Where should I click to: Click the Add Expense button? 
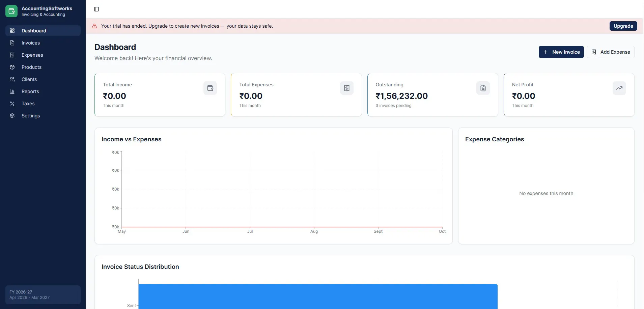pos(610,52)
